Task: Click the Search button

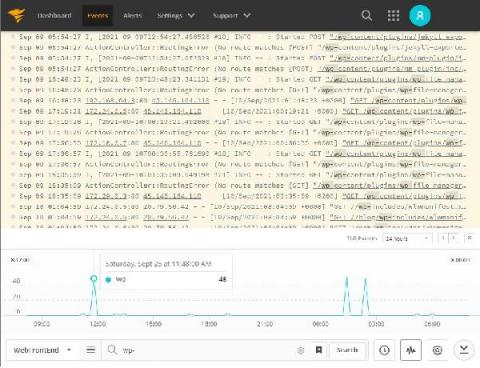Action: tap(347, 350)
